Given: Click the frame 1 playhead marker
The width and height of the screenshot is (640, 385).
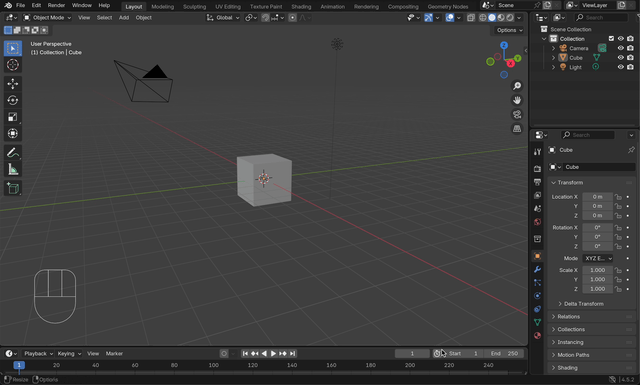Looking at the screenshot, I should click(x=19, y=365).
